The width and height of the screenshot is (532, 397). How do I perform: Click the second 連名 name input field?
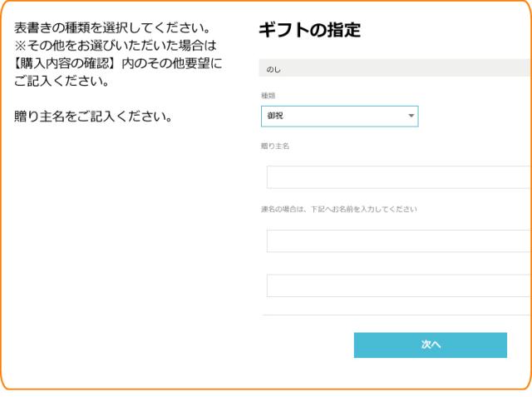(x=399, y=285)
